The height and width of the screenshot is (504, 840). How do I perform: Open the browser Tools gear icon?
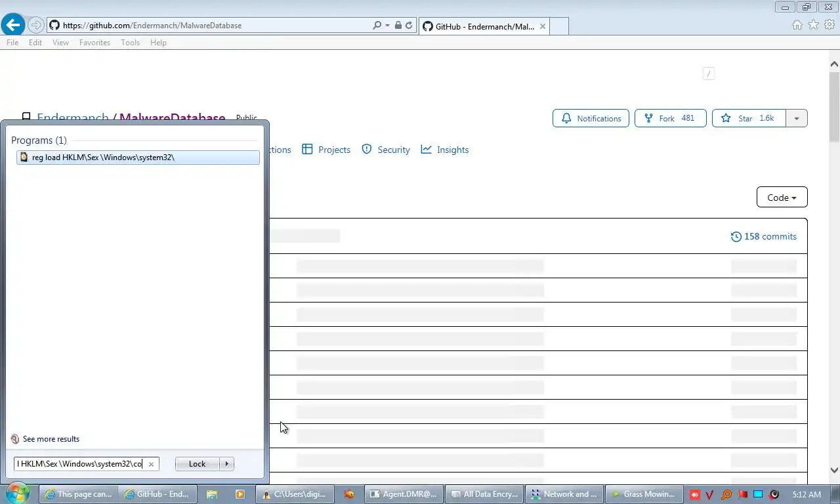[829, 24]
